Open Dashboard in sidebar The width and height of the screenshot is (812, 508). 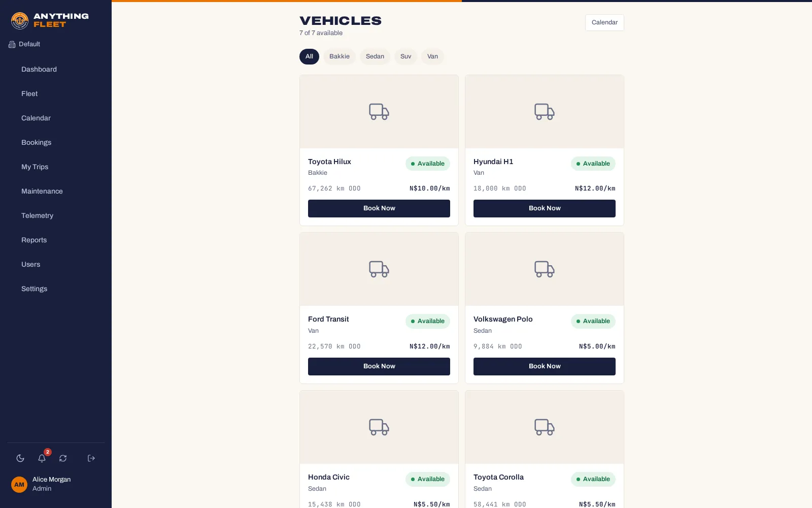pyautogui.click(x=56, y=69)
